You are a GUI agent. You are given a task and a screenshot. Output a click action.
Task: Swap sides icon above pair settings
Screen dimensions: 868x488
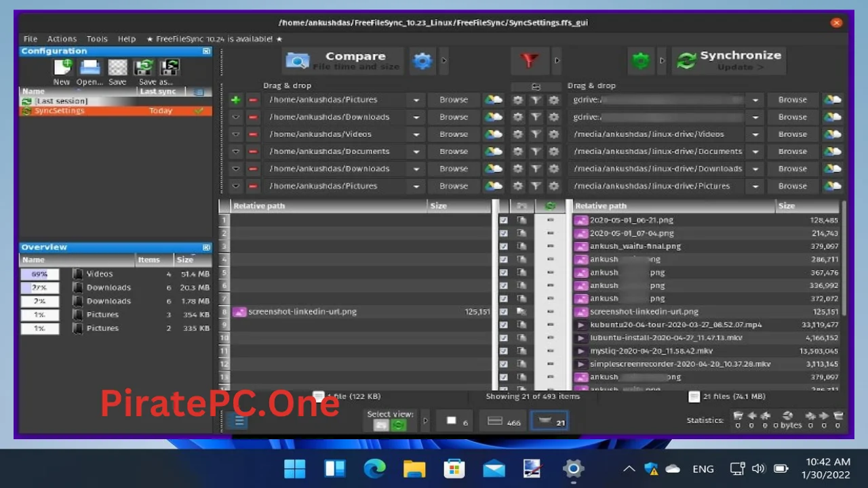point(536,87)
